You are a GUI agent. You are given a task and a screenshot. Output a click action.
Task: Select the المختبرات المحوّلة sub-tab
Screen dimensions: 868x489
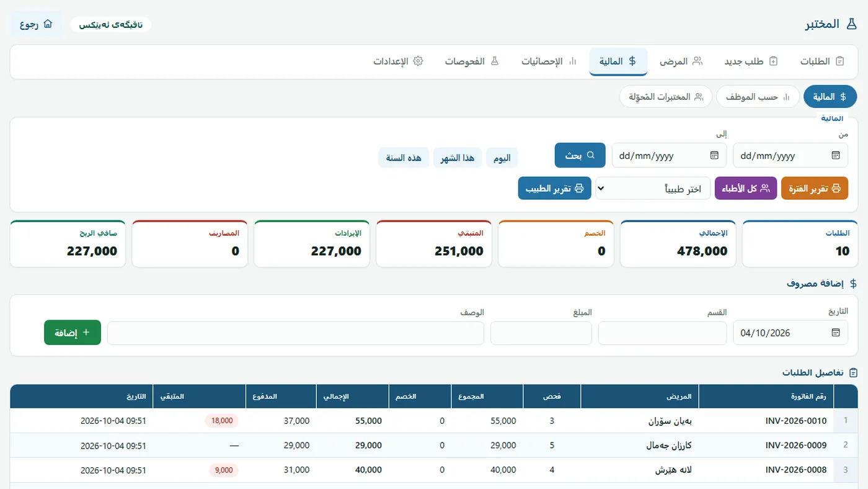tap(666, 97)
